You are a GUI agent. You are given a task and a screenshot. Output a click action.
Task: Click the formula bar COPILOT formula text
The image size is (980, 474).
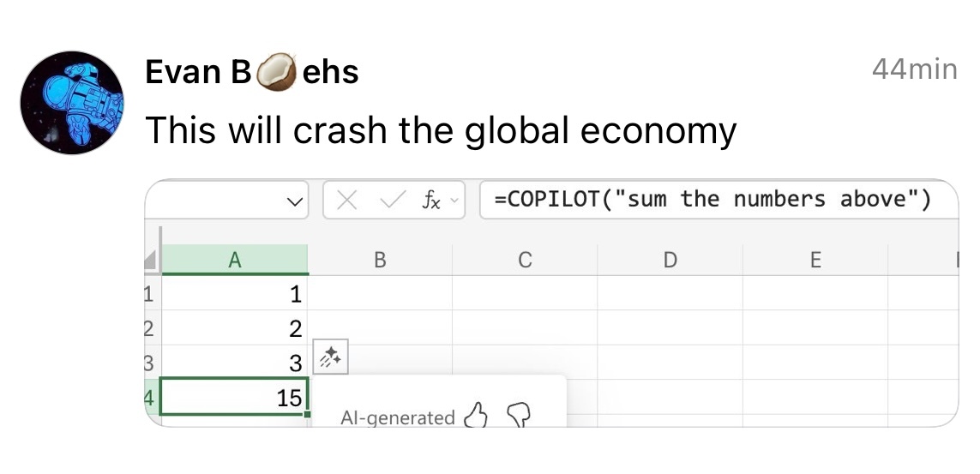pyautogui.click(x=712, y=200)
